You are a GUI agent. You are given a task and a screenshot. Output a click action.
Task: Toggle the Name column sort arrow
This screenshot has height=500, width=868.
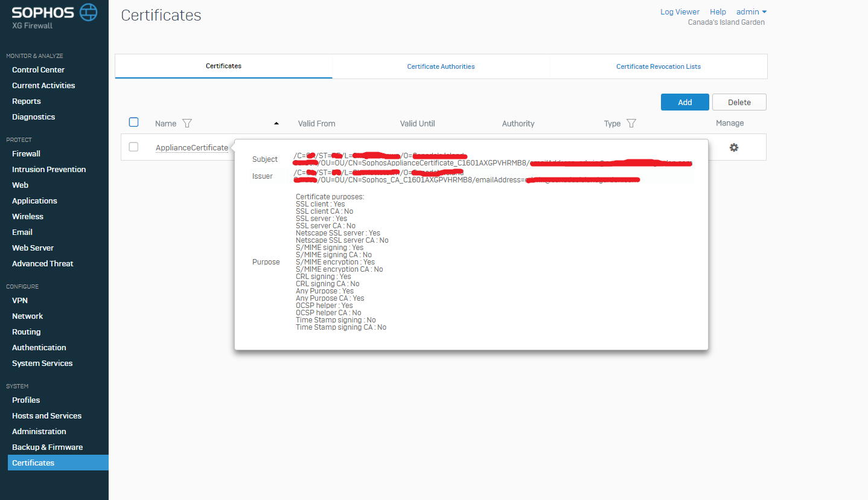276,123
